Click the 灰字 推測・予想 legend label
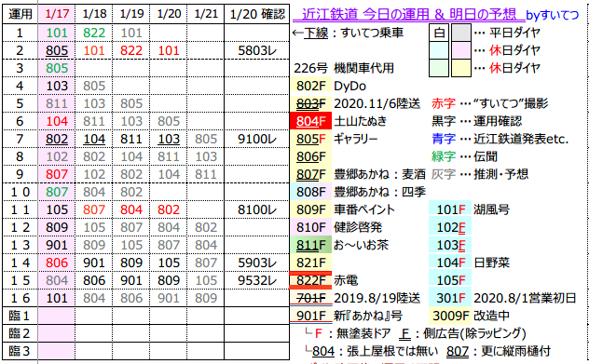Image resolution: width=589 pixels, height=364 pixels. coord(480,174)
